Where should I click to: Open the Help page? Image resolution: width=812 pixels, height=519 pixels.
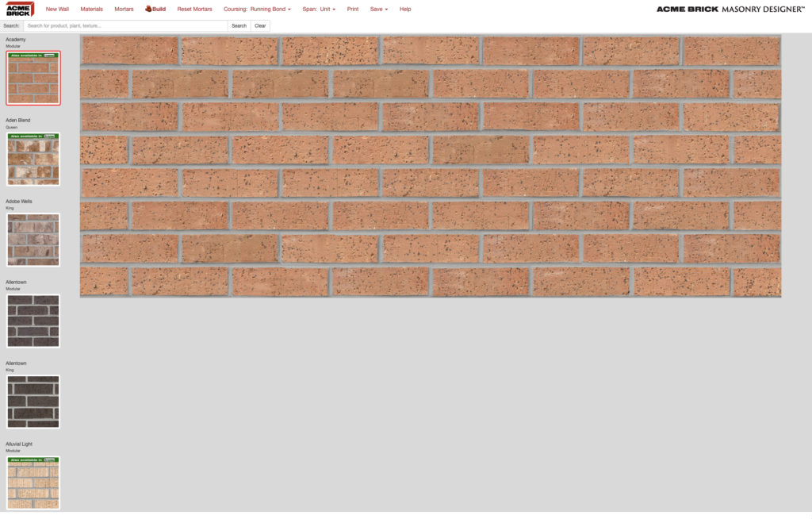405,9
